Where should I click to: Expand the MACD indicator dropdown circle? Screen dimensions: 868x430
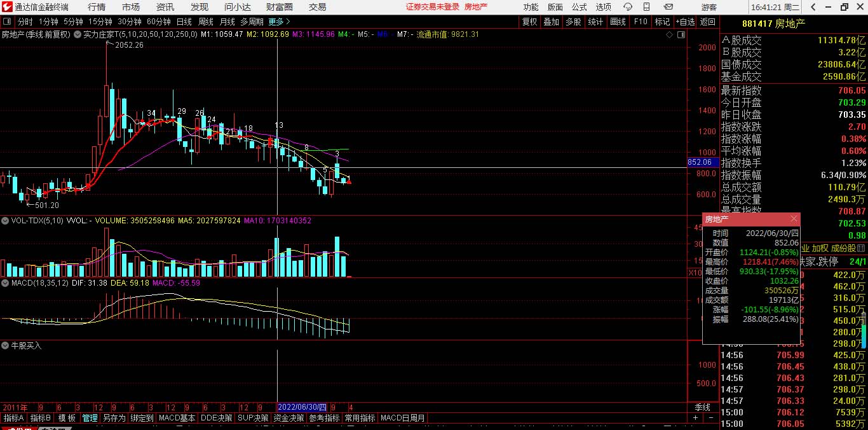(x=5, y=283)
